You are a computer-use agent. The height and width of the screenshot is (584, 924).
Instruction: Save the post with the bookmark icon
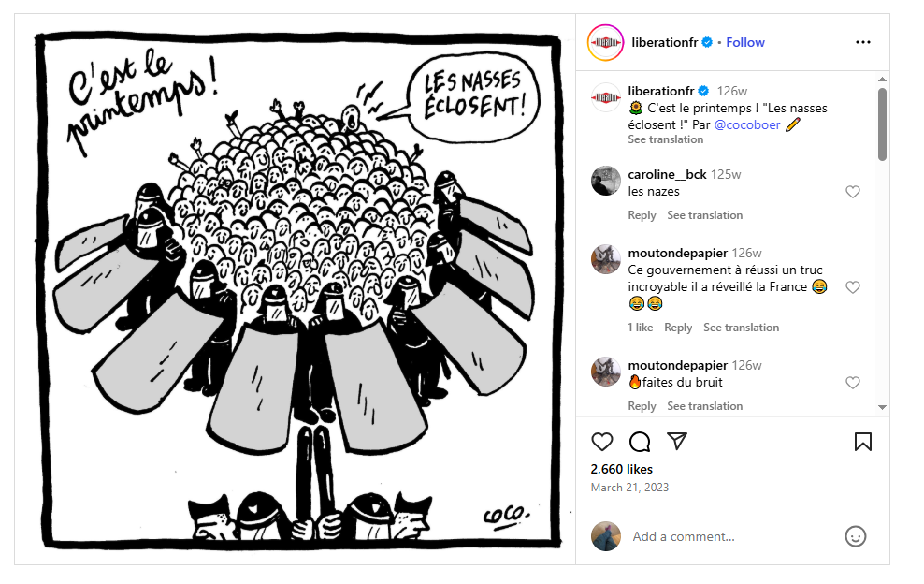point(862,442)
